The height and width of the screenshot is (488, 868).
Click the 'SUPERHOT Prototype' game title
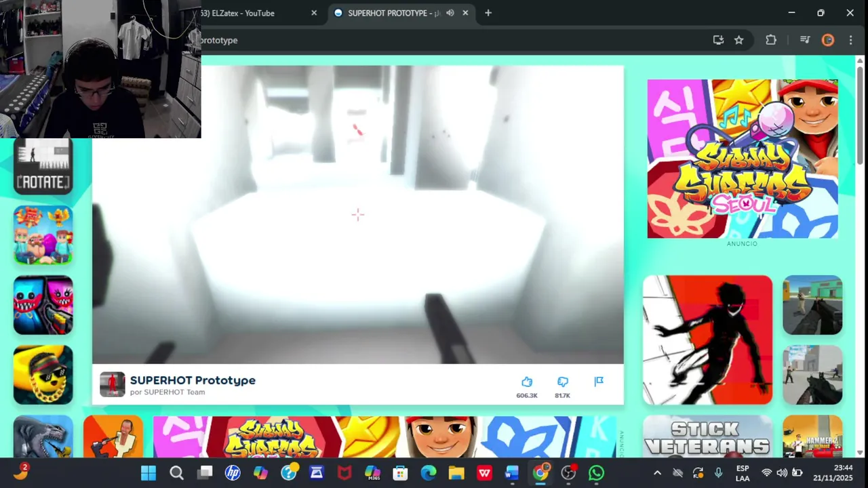(193, 380)
